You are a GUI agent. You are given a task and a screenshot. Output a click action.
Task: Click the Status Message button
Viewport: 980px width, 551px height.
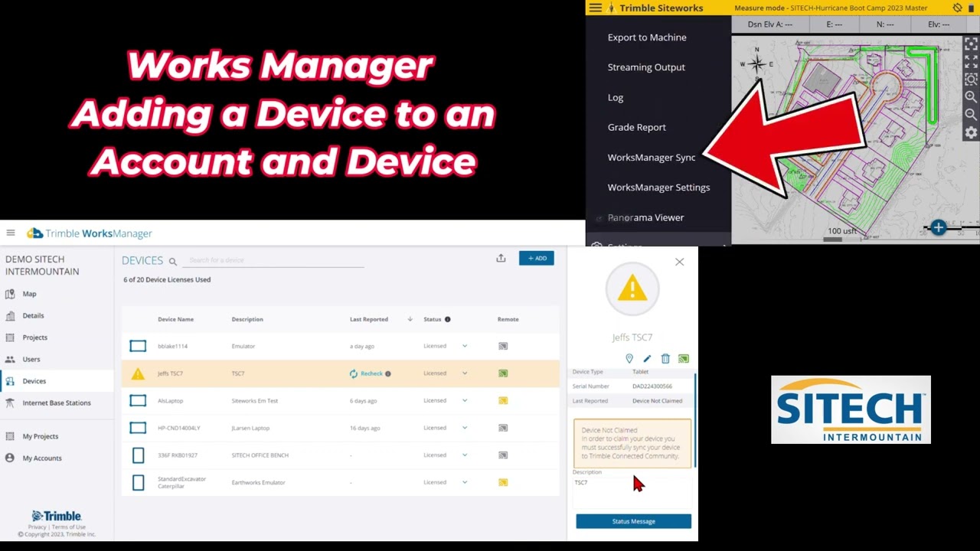[x=633, y=521]
